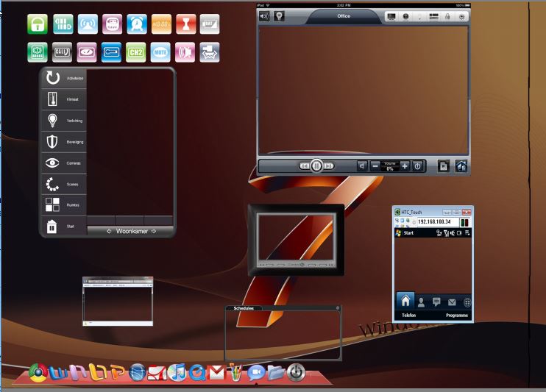
Task: Click the gray BAT battery icon
Action: click(x=210, y=24)
